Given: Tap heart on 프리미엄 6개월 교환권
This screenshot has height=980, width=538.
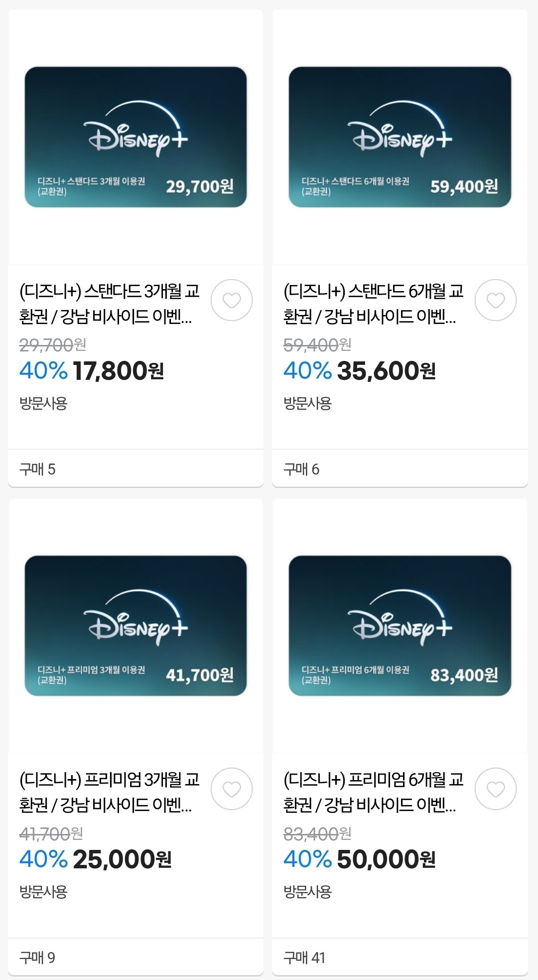Looking at the screenshot, I should [496, 789].
